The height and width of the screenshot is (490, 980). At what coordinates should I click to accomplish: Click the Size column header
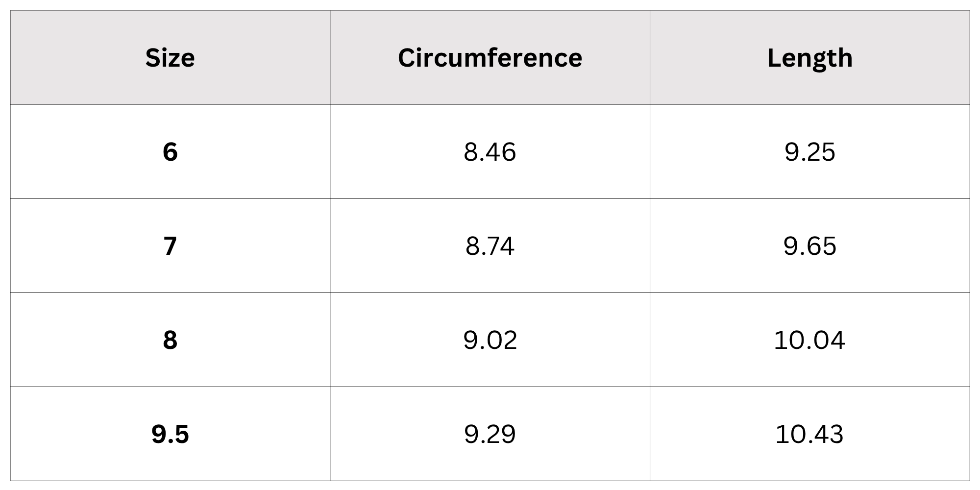[x=170, y=57]
